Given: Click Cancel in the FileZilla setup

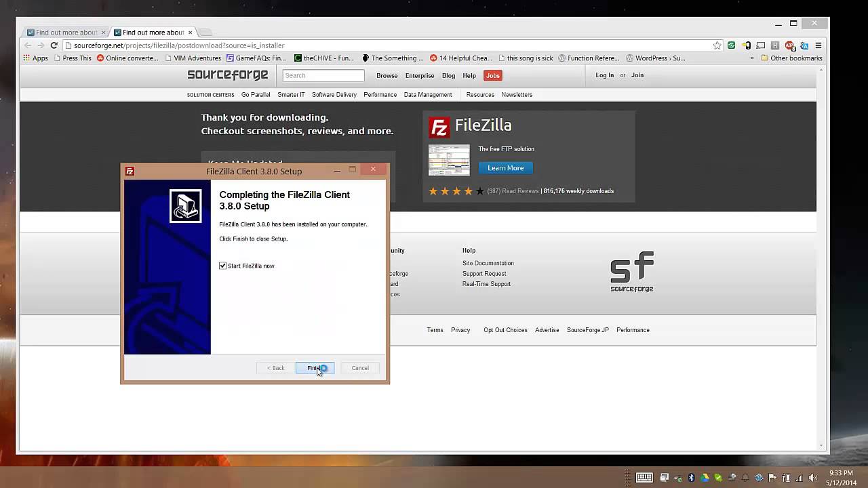Looking at the screenshot, I should pyautogui.click(x=360, y=368).
